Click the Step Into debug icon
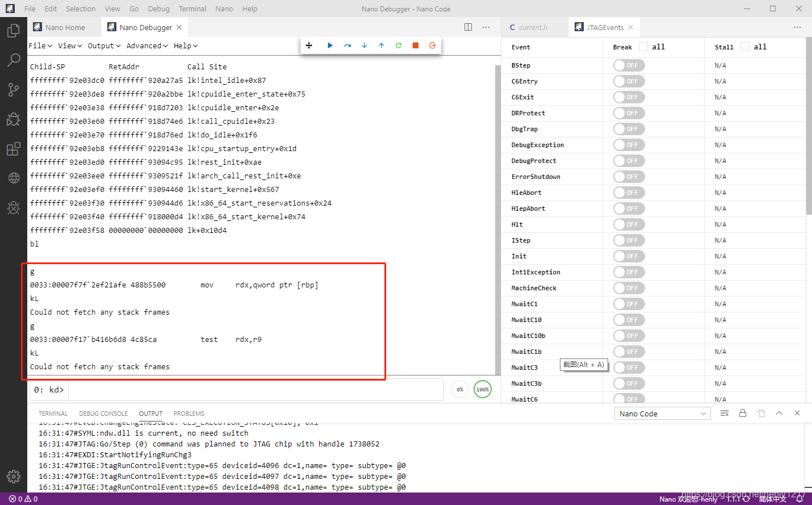The width and height of the screenshot is (812, 505). 365,45
